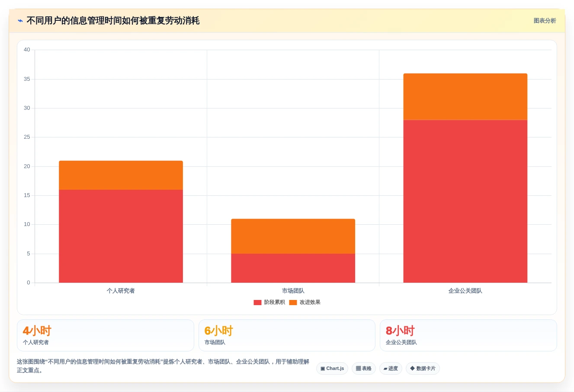This screenshot has height=392, width=574.
Task: Click the red bar segment for 企业公关团队
Action: click(465, 201)
